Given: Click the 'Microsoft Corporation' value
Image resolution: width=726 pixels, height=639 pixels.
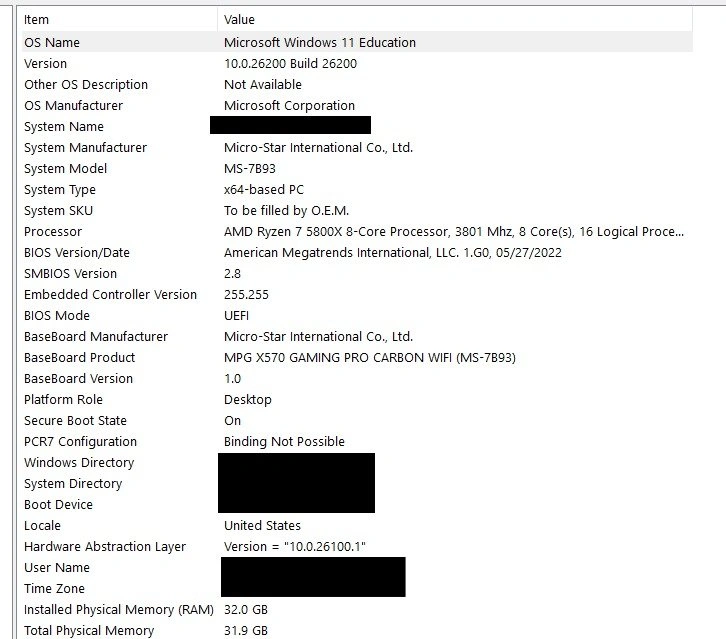Looking at the screenshot, I should [x=289, y=106].
